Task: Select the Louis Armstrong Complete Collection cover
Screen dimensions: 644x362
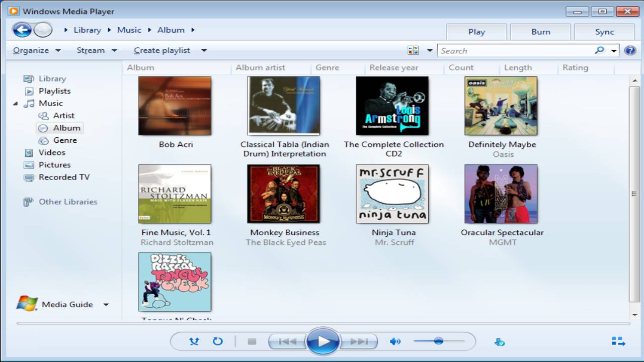Action: coord(392,106)
